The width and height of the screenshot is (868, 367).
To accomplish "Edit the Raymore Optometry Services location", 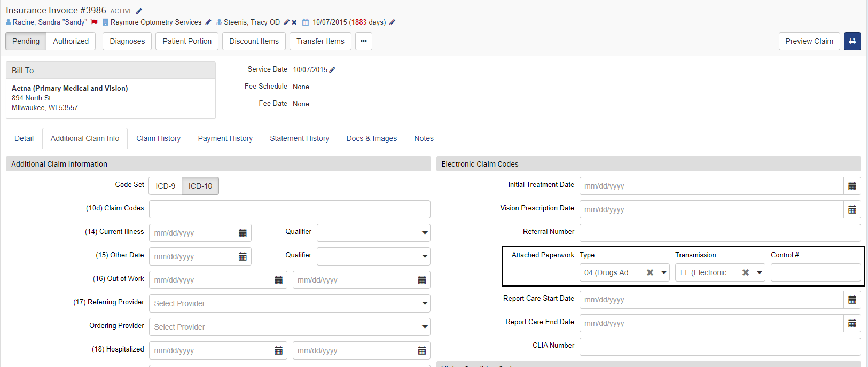I will pos(208,22).
